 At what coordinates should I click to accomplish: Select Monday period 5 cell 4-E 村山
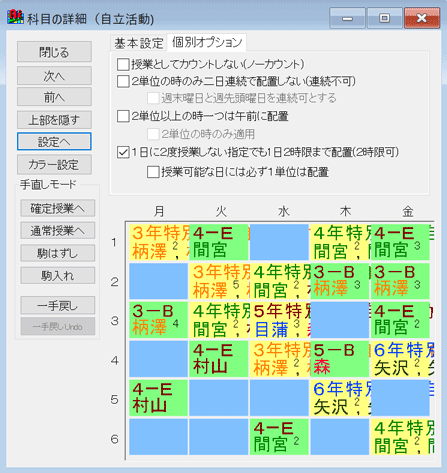(158, 398)
